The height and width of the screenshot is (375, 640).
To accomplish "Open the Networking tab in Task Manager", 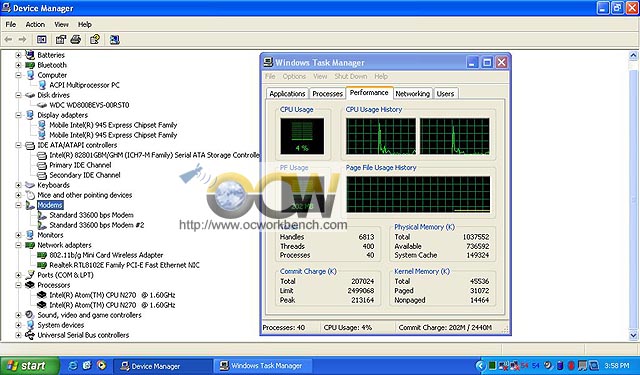I will (x=412, y=93).
